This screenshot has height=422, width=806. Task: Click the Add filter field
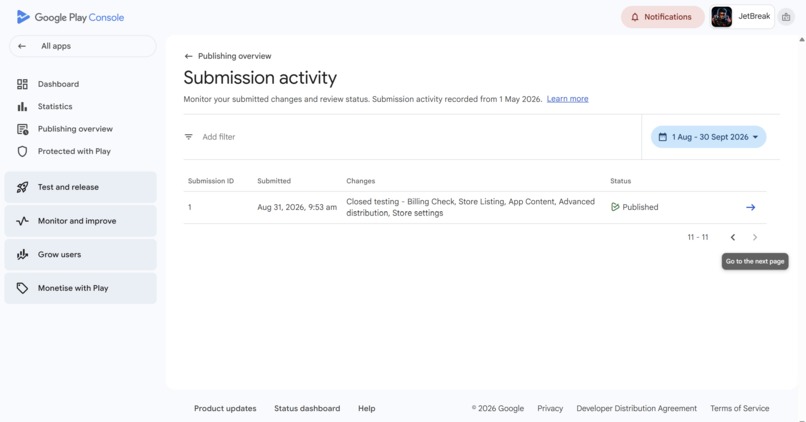tap(218, 137)
